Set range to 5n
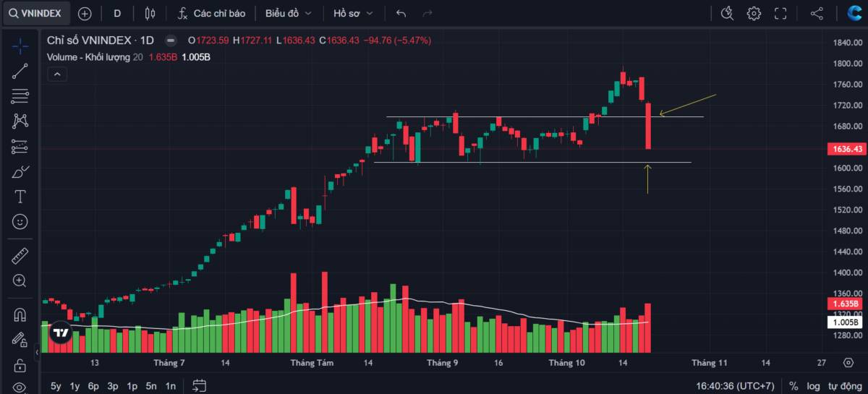This screenshot has height=394, width=868. 151,386
